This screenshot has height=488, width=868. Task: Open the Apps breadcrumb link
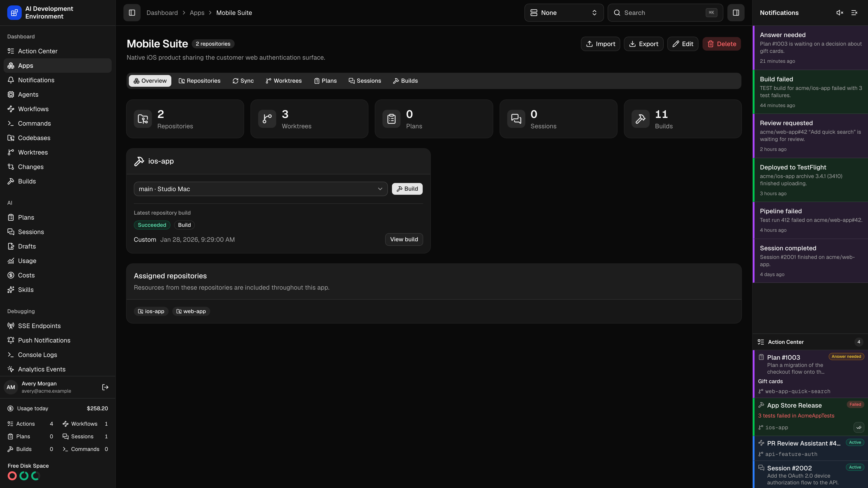[x=197, y=13]
